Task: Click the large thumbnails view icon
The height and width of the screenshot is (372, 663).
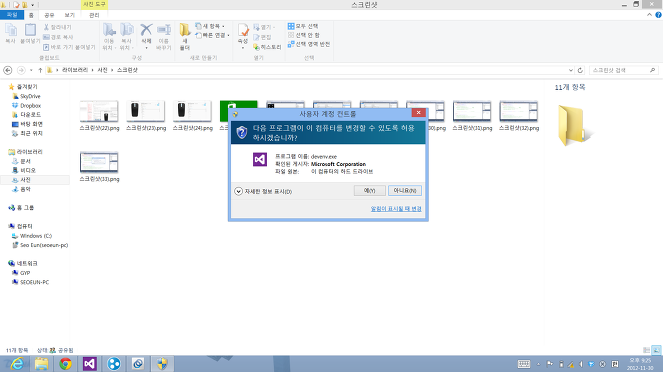Action: [656, 350]
